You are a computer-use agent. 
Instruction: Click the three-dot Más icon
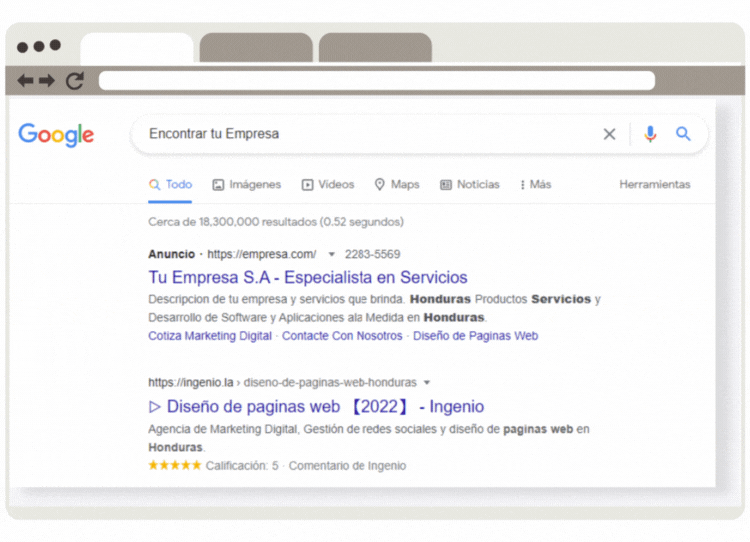522,185
